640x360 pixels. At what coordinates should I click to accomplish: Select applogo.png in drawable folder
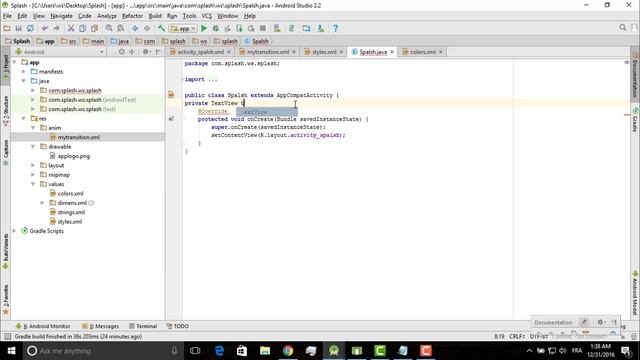click(x=69, y=156)
